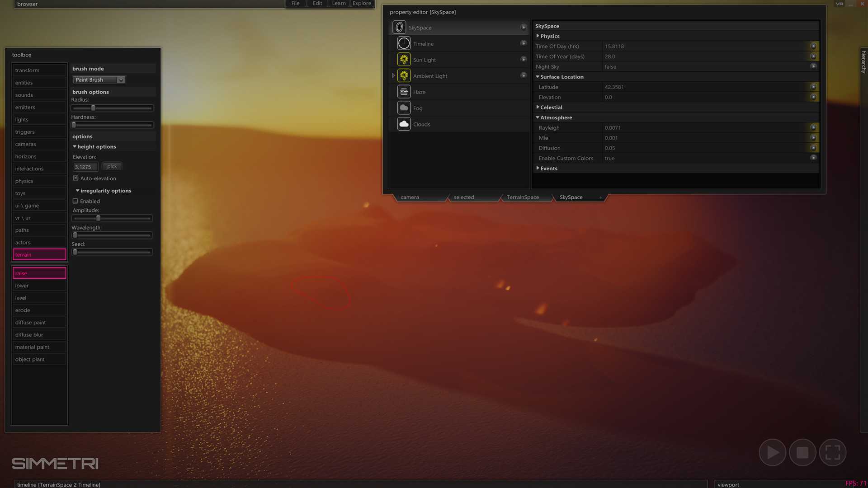
Task: Click the Enable Custom Colors arrow icon
Action: [x=813, y=158]
